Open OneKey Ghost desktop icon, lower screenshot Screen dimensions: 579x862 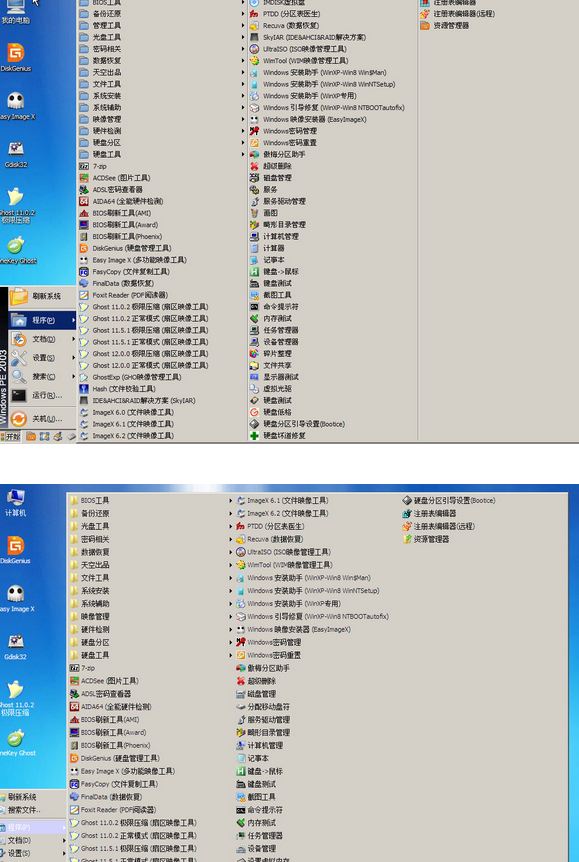(x=15, y=742)
